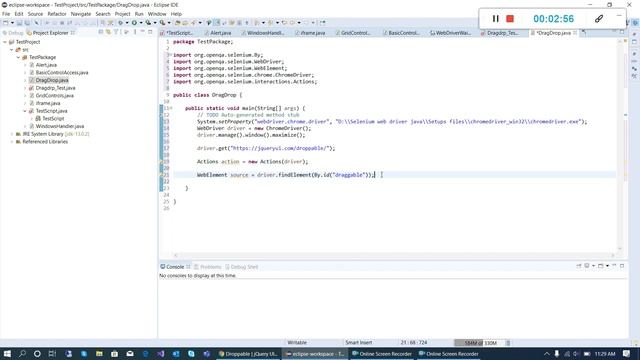Switch to the GridControl... editor tab

(x=353, y=33)
